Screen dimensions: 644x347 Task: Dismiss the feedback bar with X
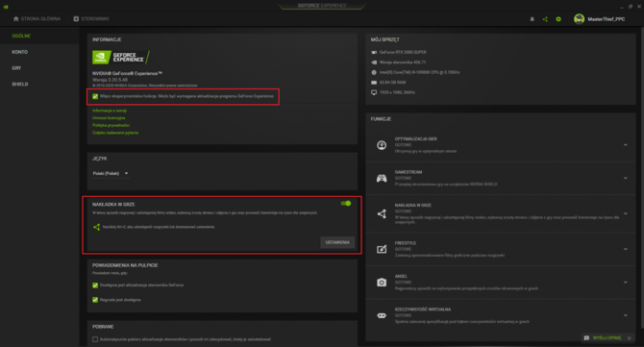(630, 338)
